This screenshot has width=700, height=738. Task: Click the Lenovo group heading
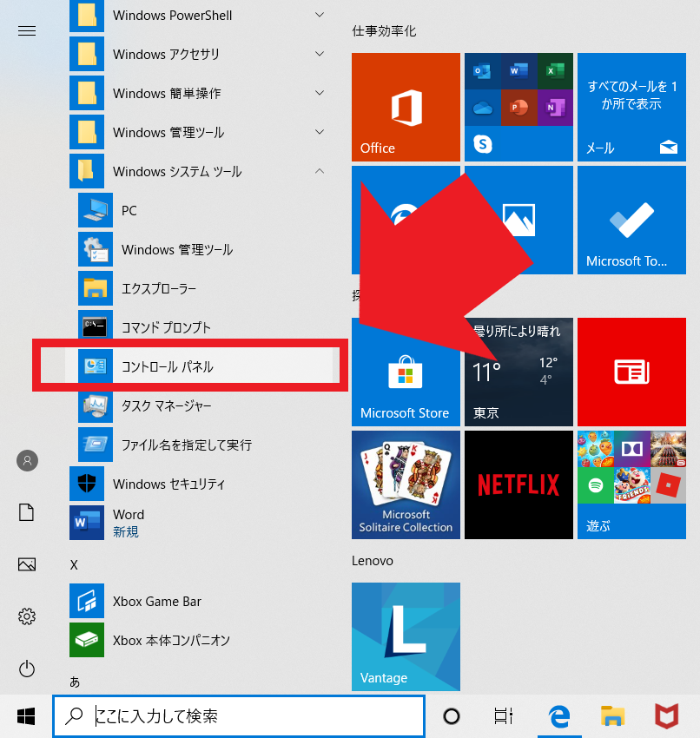[373, 561]
